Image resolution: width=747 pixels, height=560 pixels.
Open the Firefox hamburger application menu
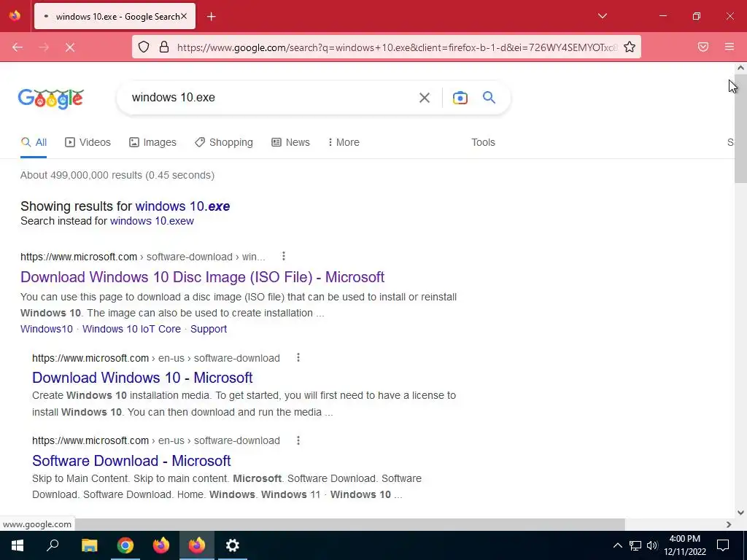(729, 47)
